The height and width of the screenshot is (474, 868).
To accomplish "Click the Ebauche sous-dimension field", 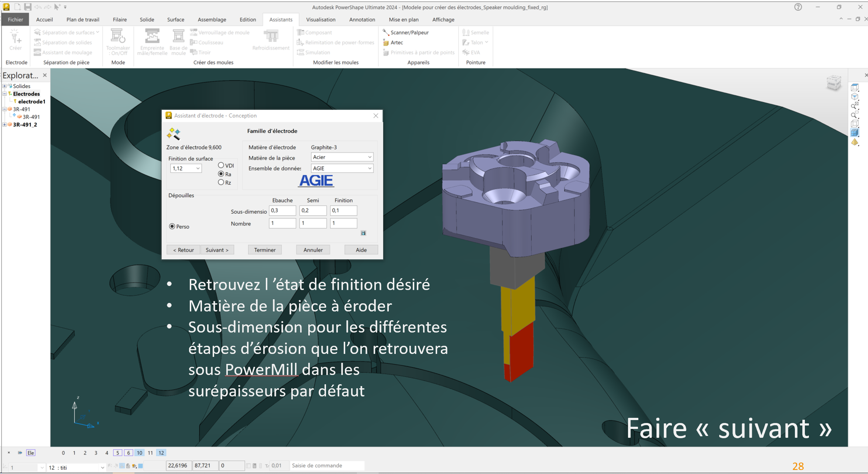I will pos(282,211).
